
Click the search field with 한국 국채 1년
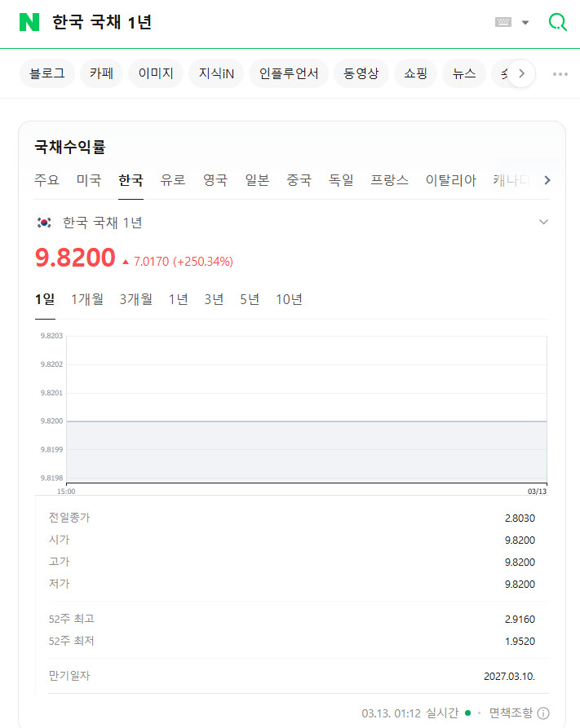245,22
